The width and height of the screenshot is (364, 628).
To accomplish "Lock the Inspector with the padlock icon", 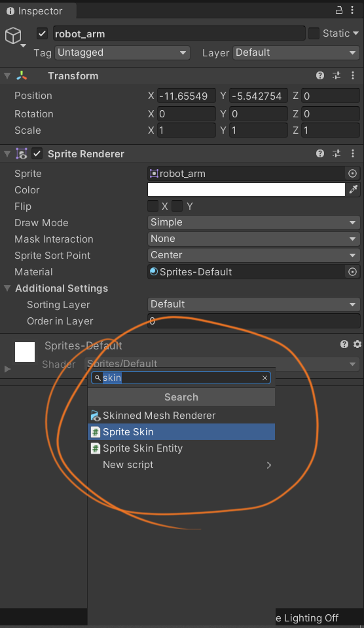I will coord(339,10).
